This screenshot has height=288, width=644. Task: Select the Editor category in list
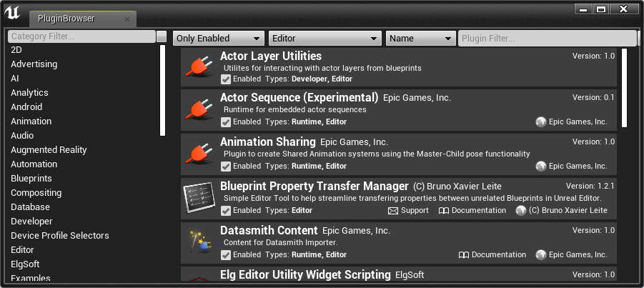pyautogui.click(x=22, y=250)
